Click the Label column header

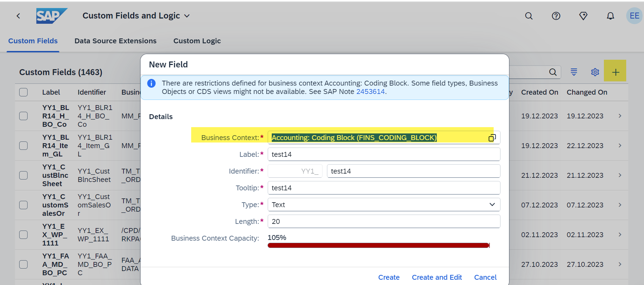[51, 92]
